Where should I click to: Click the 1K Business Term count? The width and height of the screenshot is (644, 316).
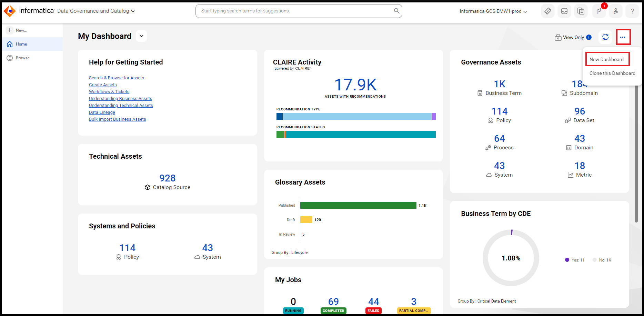pos(500,84)
